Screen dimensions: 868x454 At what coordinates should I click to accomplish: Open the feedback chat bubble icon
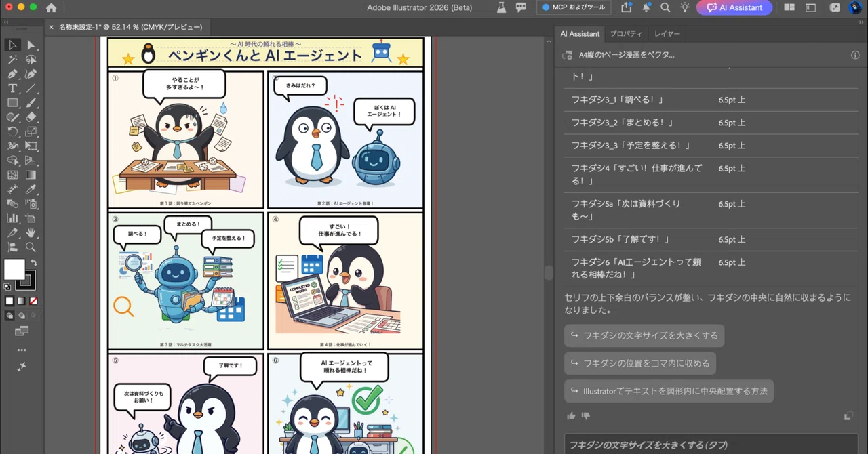pyautogui.click(x=521, y=7)
